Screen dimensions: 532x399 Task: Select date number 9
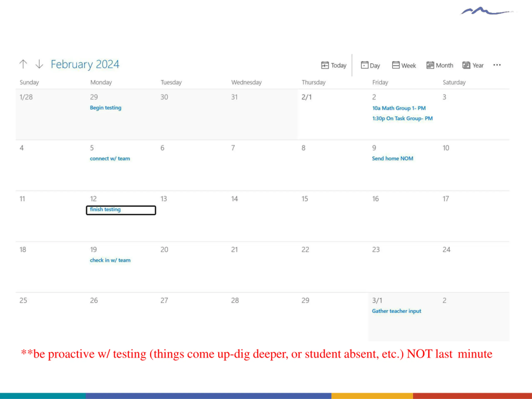(x=374, y=148)
